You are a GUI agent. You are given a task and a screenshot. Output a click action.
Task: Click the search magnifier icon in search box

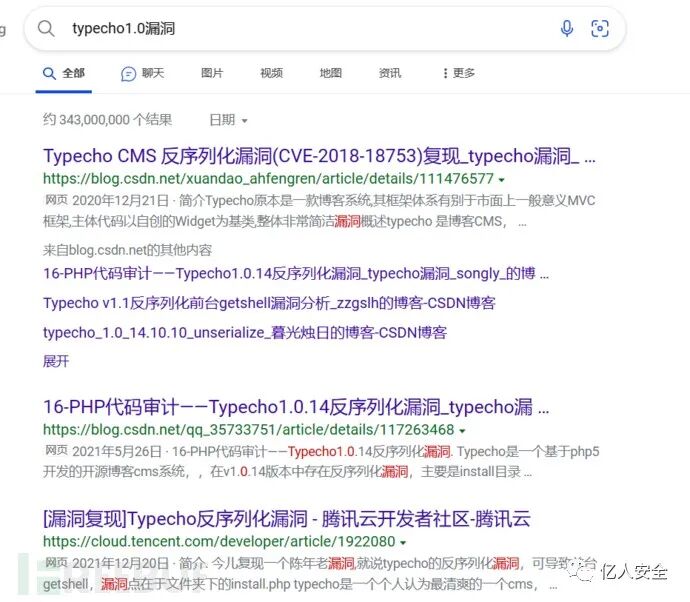click(x=46, y=29)
